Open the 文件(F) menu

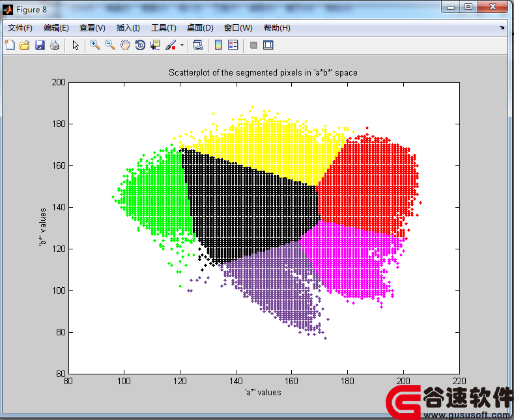click(x=20, y=28)
